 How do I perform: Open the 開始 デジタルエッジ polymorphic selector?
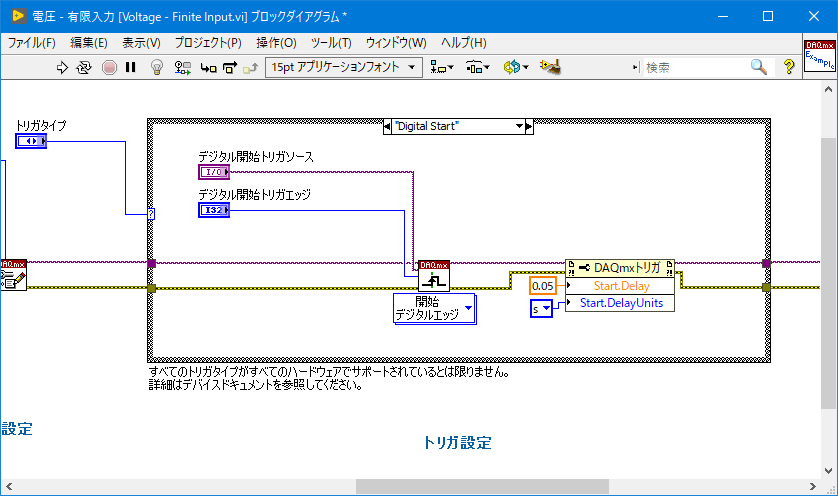434,308
